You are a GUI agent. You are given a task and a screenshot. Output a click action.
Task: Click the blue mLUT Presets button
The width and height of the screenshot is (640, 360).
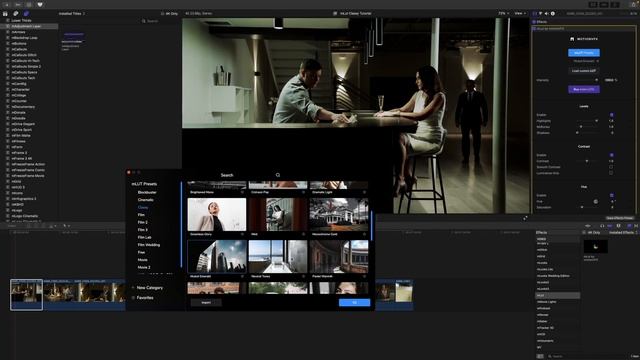584,53
